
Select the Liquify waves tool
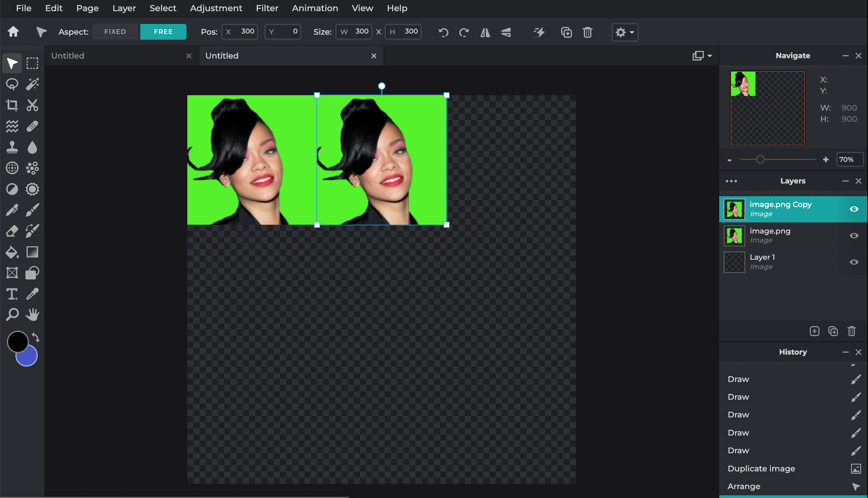click(12, 126)
